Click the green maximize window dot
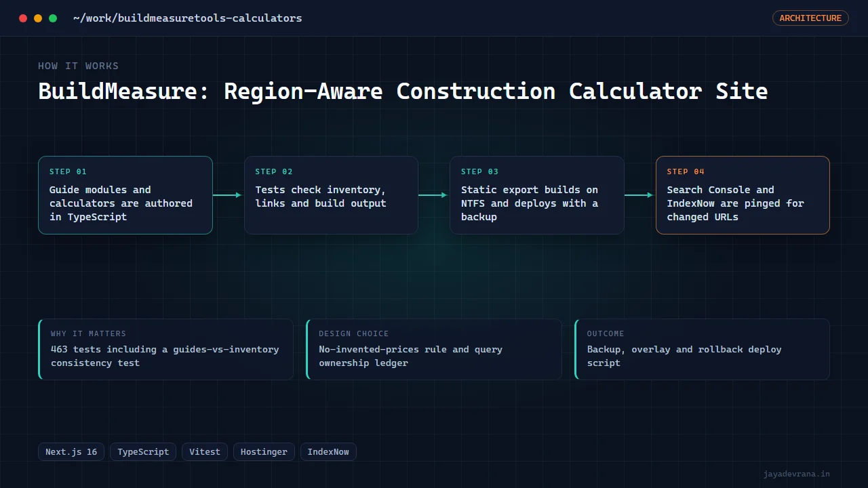The height and width of the screenshot is (488, 868). (53, 18)
